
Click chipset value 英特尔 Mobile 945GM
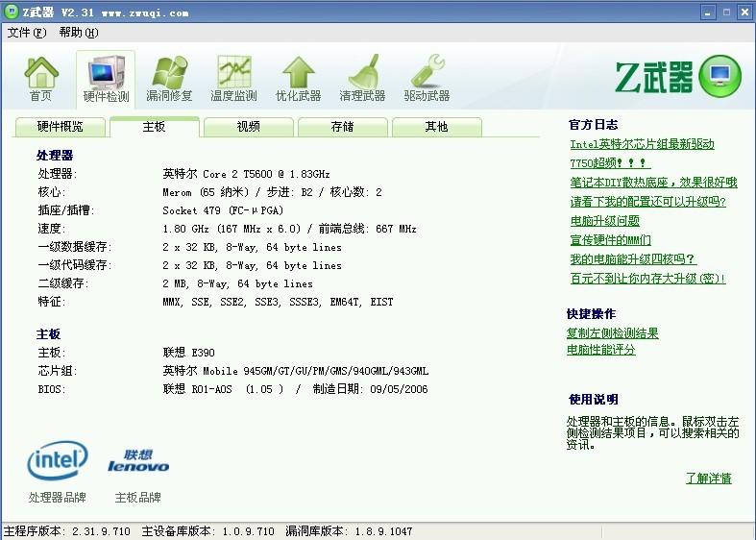coord(296,371)
